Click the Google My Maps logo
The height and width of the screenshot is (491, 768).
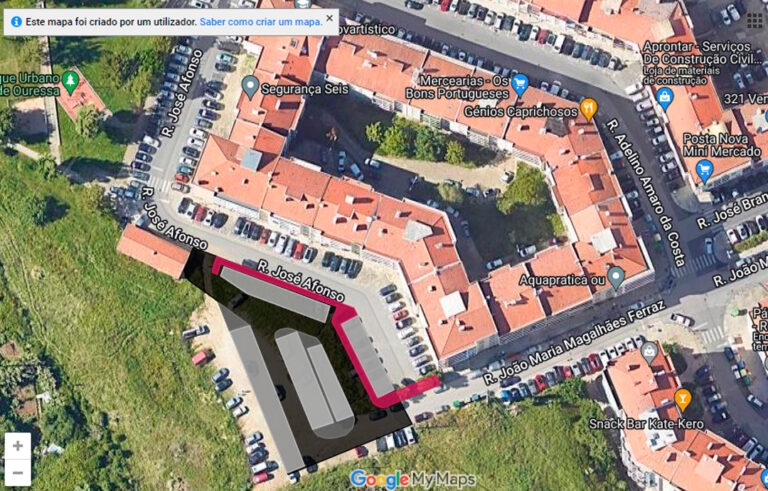pyautogui.click(x=413, y=479)
